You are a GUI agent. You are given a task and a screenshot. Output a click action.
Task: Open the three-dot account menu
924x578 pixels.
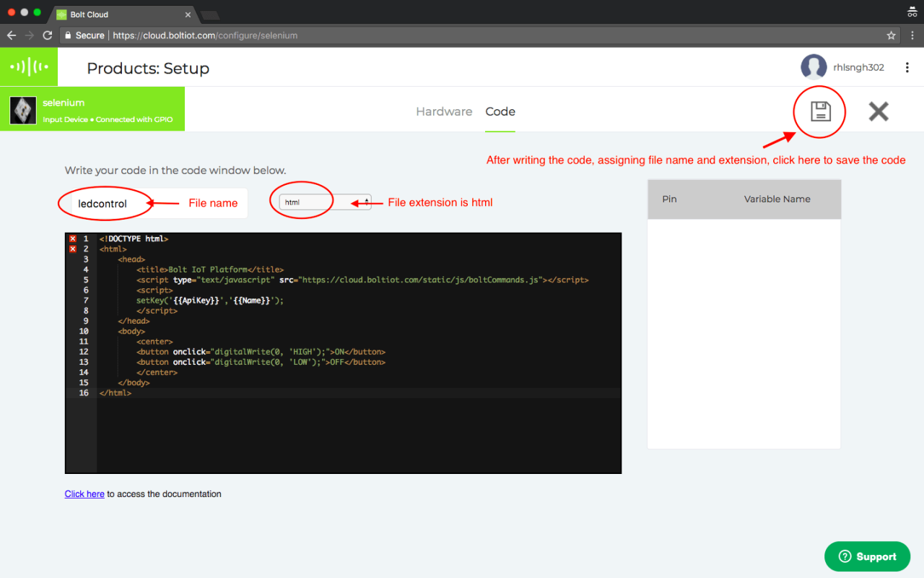tap(907, 67)
